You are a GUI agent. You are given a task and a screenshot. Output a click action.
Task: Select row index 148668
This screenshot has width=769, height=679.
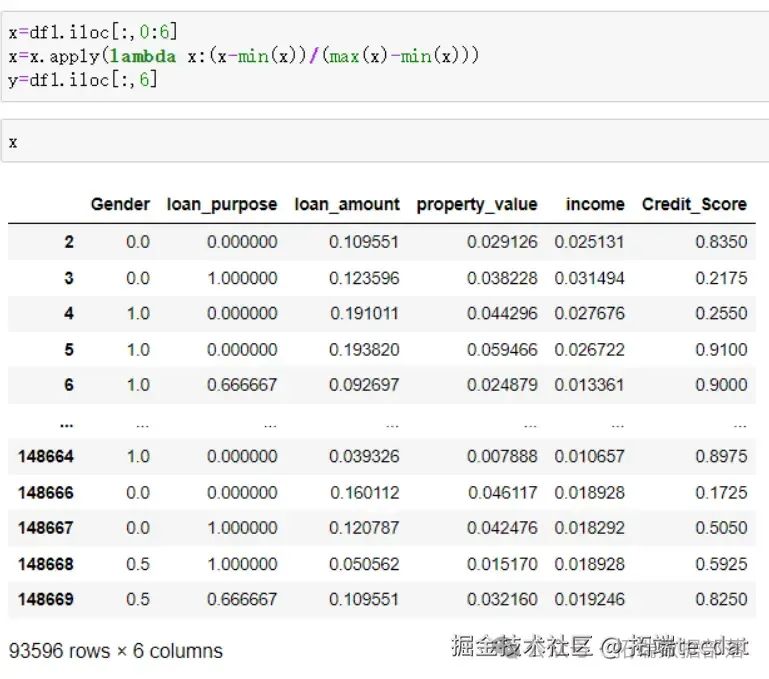tap(46, 564)
